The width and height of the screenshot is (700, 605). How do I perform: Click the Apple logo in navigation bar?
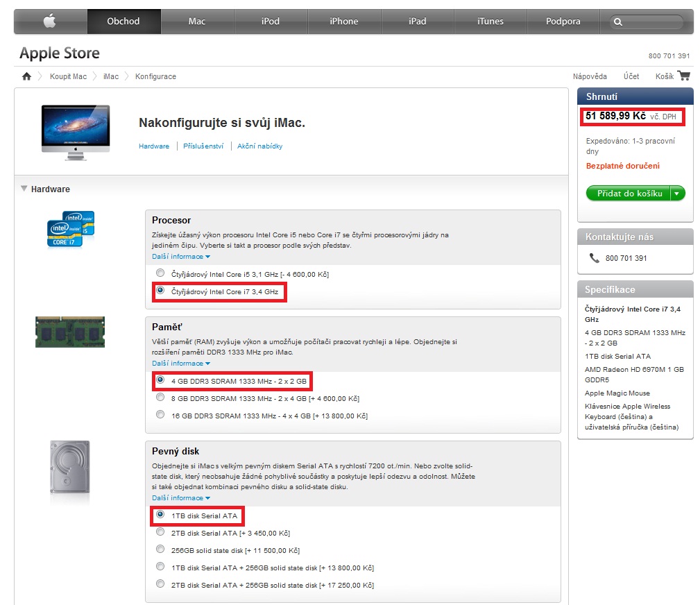click(x=50, y=21)
